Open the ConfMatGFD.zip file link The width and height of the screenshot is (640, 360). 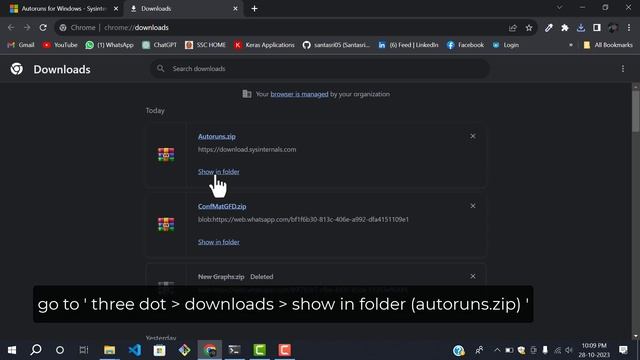coord(222,207)
